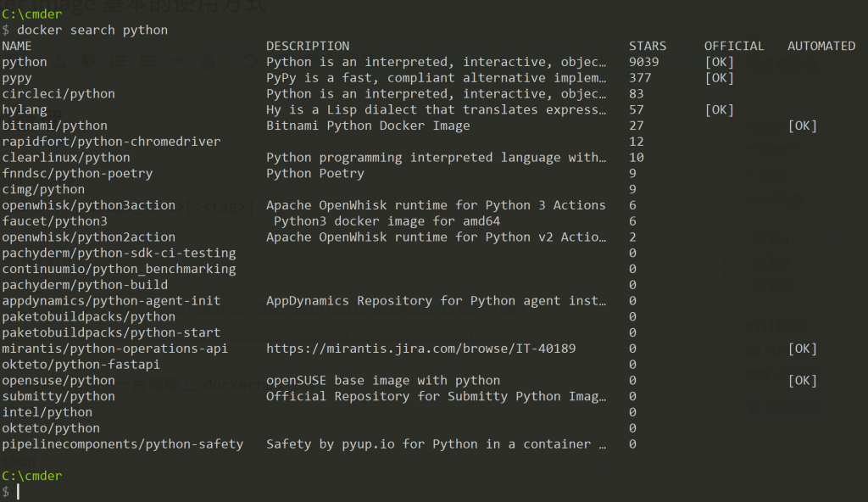Click the DESCRIPTION column header
The image size is (868, 502).
click(308, 46)
